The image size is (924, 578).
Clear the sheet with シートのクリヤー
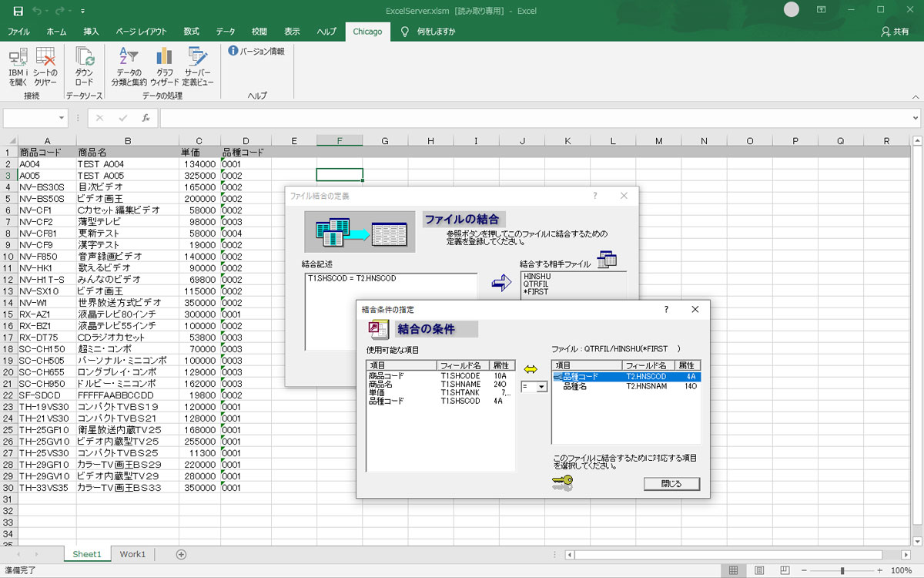pyautogui.click(x=45, y=66)
